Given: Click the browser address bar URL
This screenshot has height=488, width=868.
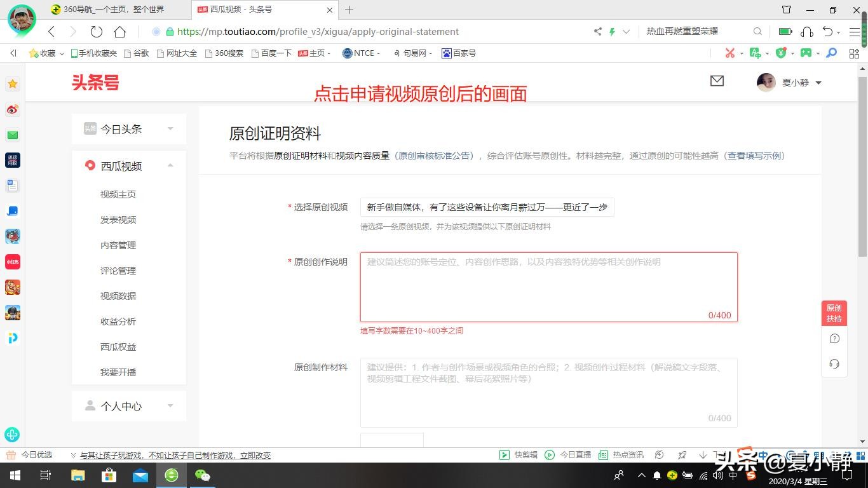Looking at the screenshot, I should 318,31.
